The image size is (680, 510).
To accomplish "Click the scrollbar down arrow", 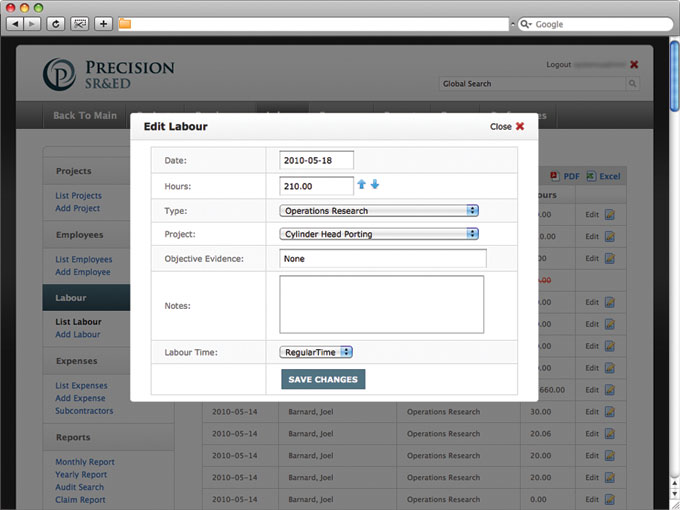I will [674, 494].
